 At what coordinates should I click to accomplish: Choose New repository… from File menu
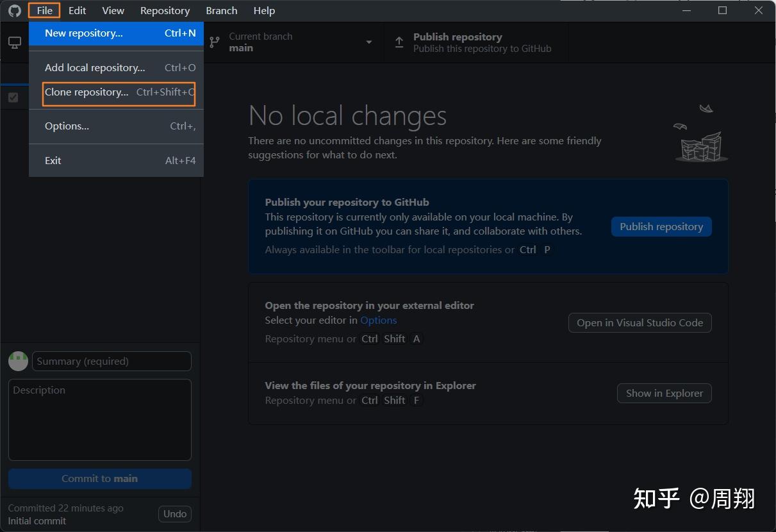point(116,33)
